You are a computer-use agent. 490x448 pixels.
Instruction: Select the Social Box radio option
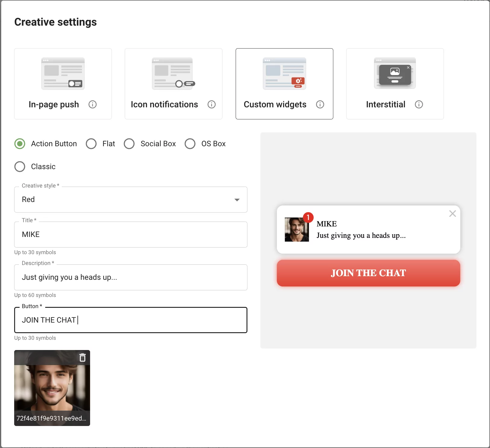point(129,144)
